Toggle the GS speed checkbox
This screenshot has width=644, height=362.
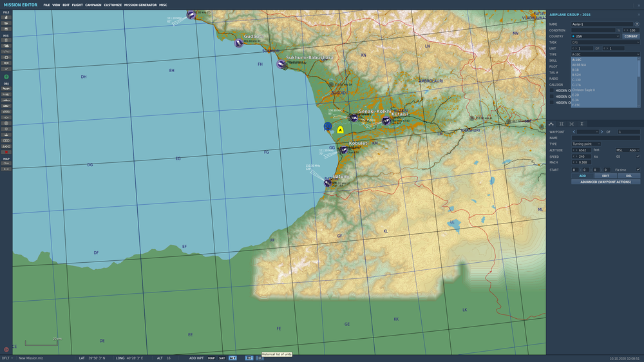638,157
